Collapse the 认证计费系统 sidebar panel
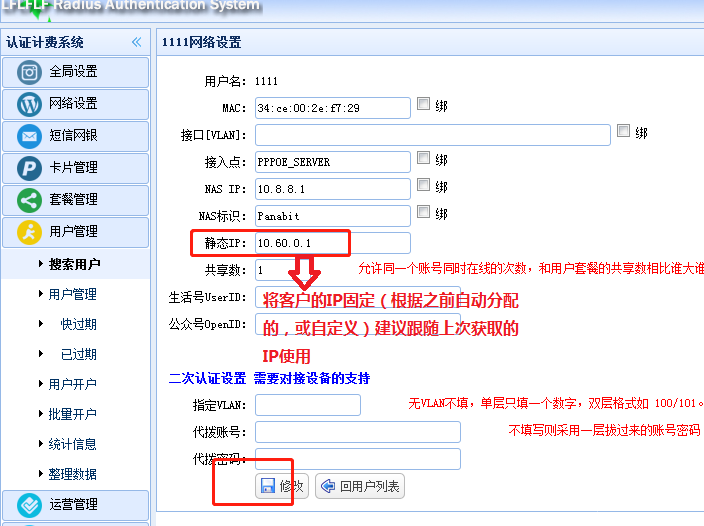Image resolution: width=704 pixels, height=526 pixels. (x=136, y=42)
